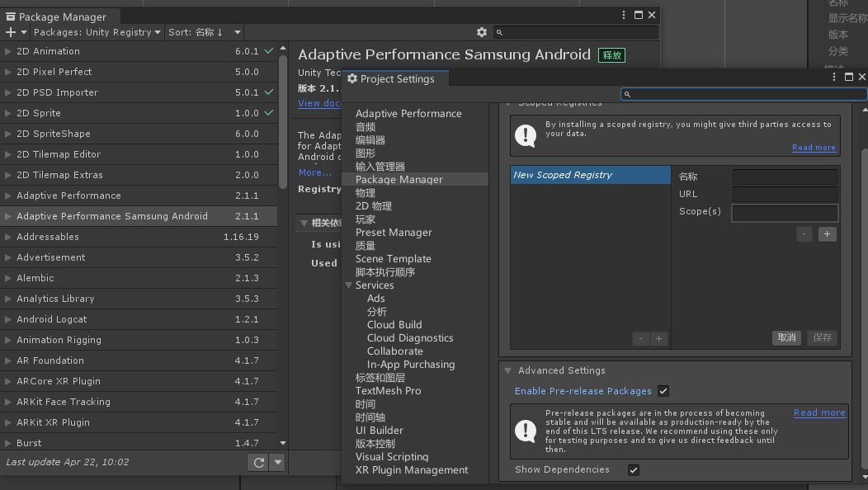868x490 pixels.
Task: Maximize the Package Manager window
Action: pyautogui.click(x=639, y=15)
